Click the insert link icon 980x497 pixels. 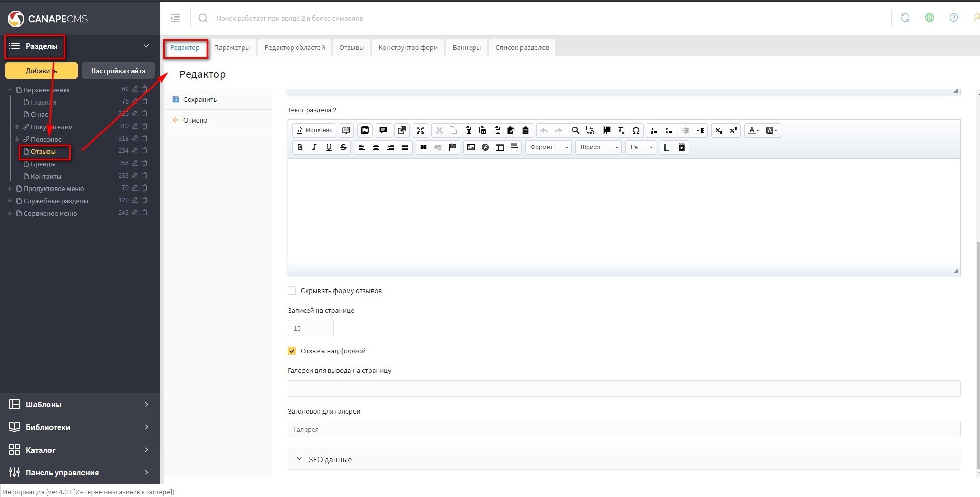424,147
